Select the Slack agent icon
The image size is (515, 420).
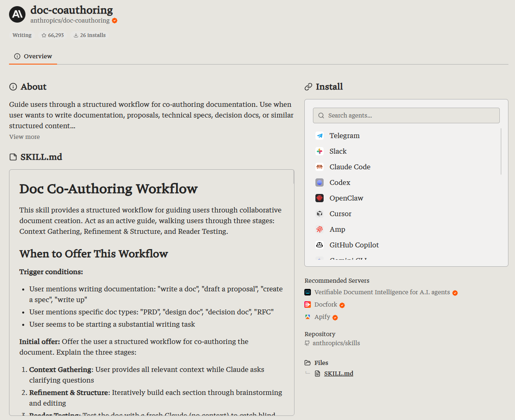click(x=320, y=151)
